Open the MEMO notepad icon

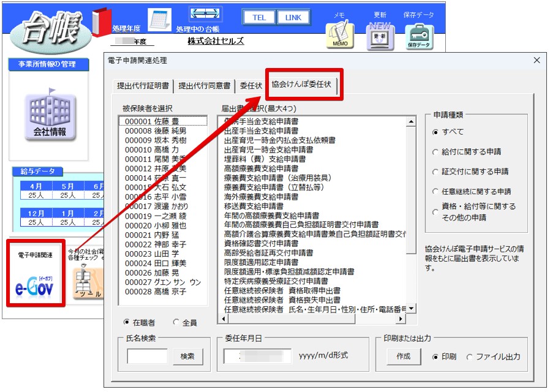[x=339, y=34]
